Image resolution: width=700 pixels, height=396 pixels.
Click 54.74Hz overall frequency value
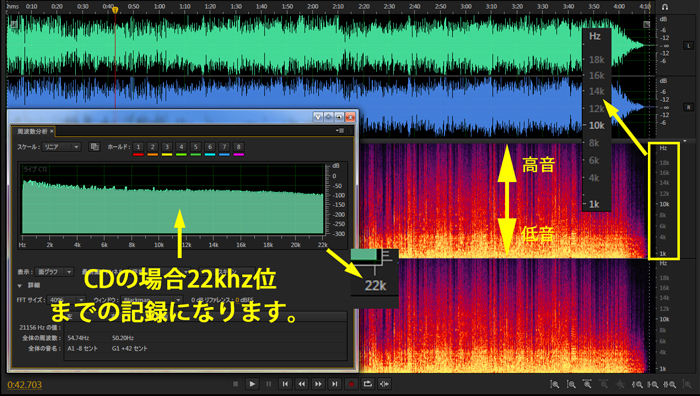78,338
